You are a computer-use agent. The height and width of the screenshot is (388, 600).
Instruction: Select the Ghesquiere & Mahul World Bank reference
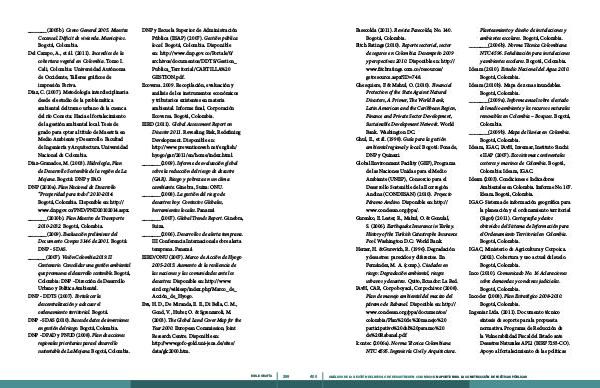pyautogui.click(x=406, y=108)
